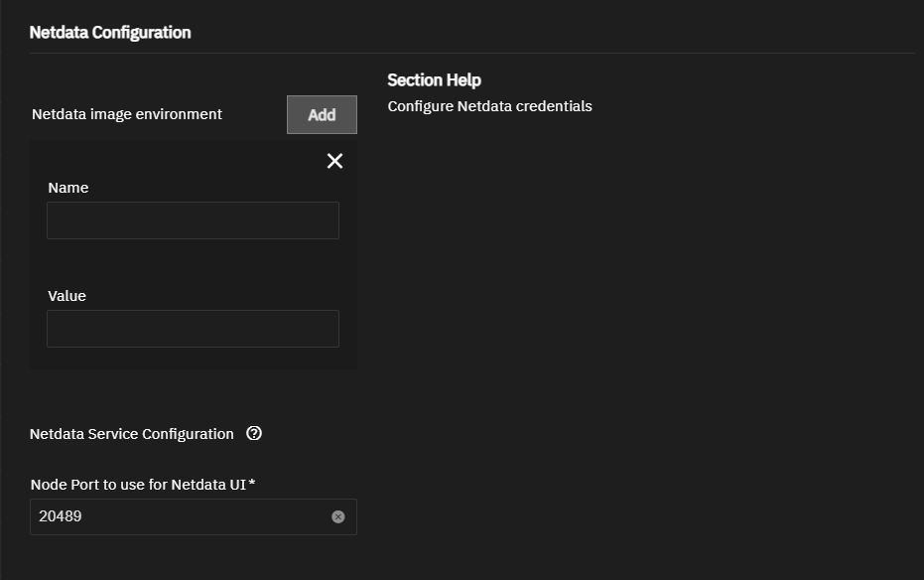This screenshot has height=580, width=924.
Task: Focus the Value input field
Action: click(193, 329)
